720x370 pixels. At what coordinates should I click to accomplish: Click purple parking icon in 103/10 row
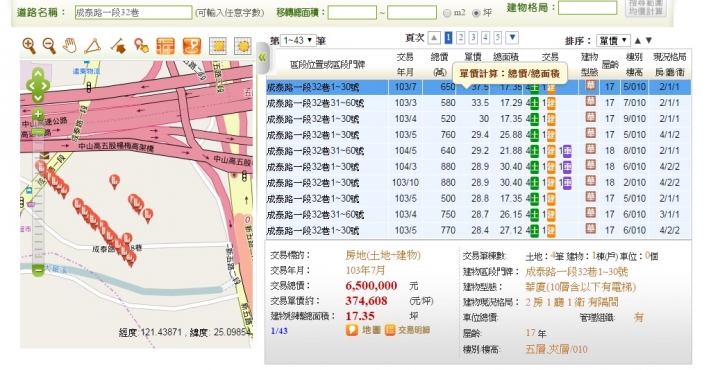(567, 183)
